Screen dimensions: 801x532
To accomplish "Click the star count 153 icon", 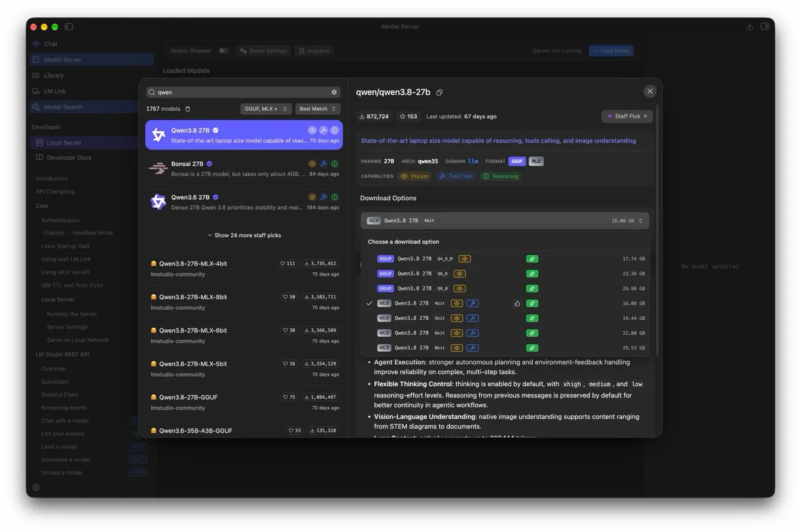I will (x=403, y=116).
